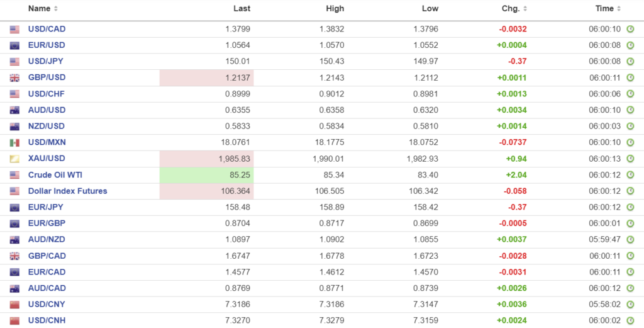Click the clock icon in USD/CNH row
This screenshot has width=644, height=328.
(x=630, y=321)
